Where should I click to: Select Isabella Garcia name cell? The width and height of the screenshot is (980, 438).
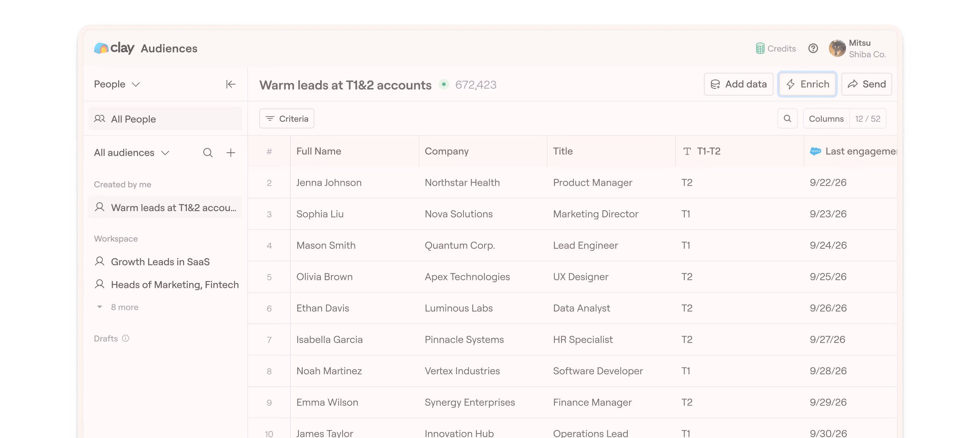click(354, 339)
